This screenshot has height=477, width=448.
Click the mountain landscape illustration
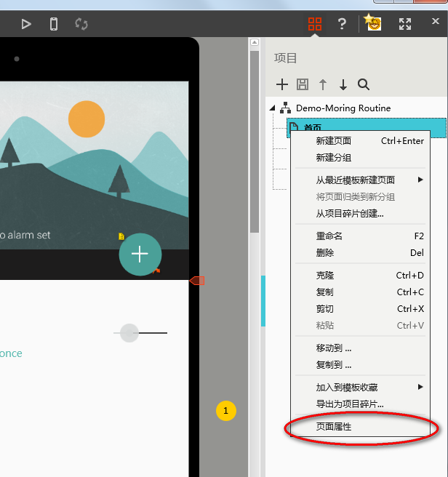[x=95, y=165]
